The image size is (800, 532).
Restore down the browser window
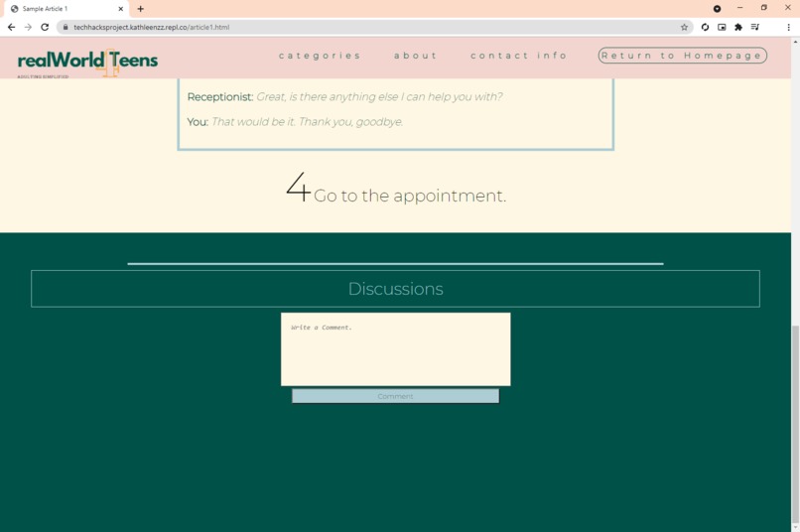(x=764, y=8)
